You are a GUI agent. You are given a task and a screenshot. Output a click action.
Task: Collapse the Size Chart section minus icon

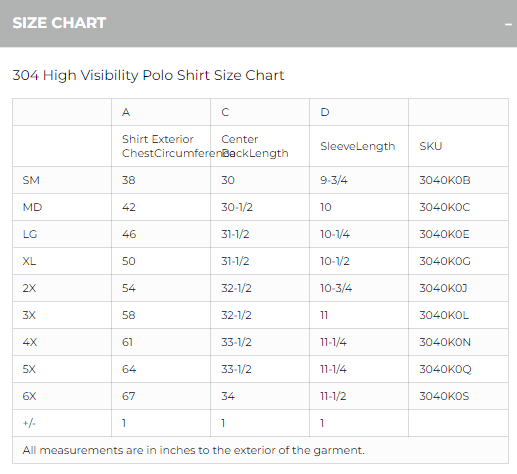508,25
